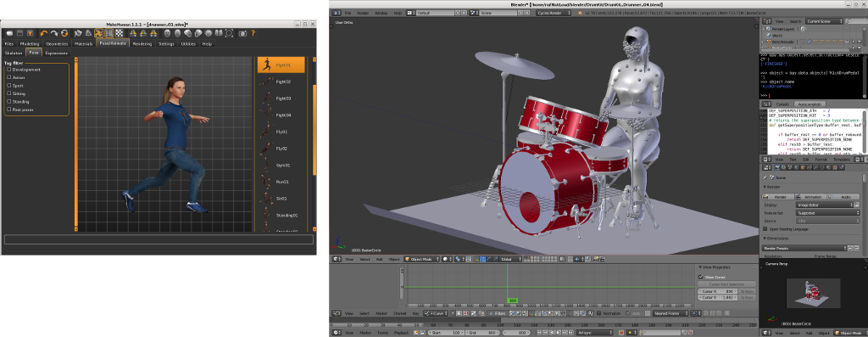Click the graph editor type icon

coord(336,313)
